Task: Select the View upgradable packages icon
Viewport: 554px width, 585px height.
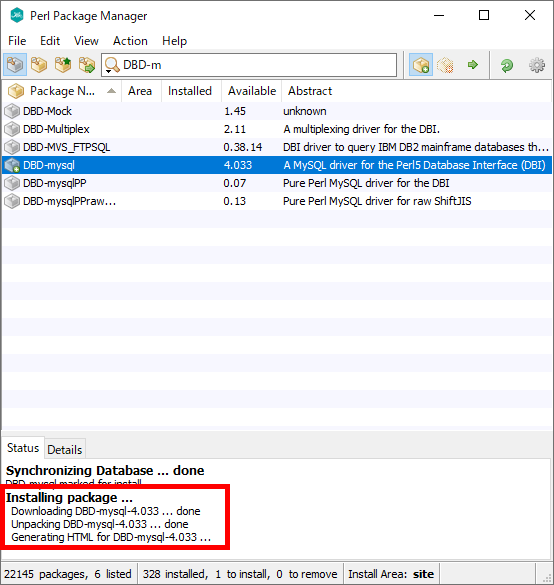Action: pyautogui.click(x=63, y=65)
